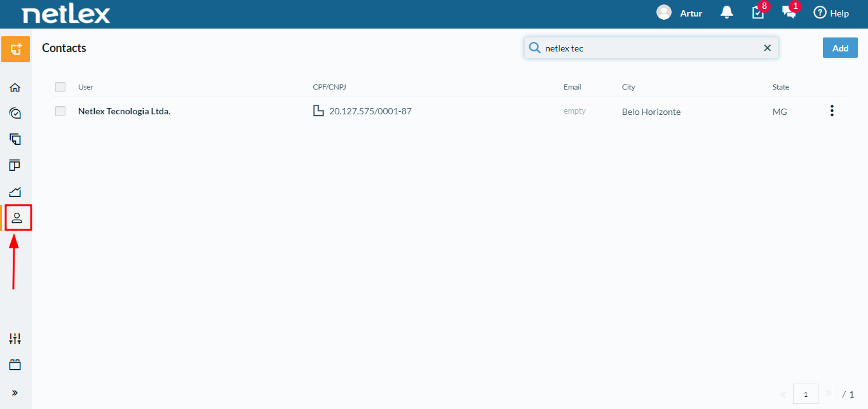Screen dimensions: 868x409
Task: Click the State column header
Action: pos(781,87)
